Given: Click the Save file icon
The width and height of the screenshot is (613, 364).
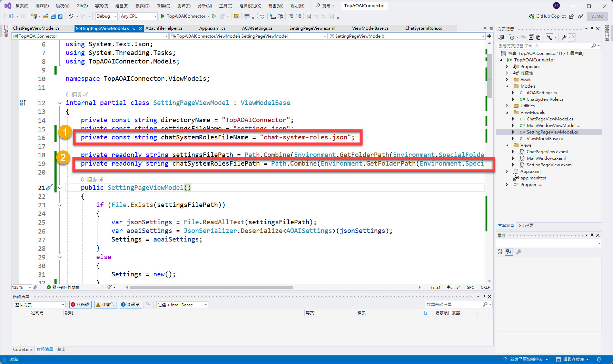Looking at the screenshot, I should (53, 16).
